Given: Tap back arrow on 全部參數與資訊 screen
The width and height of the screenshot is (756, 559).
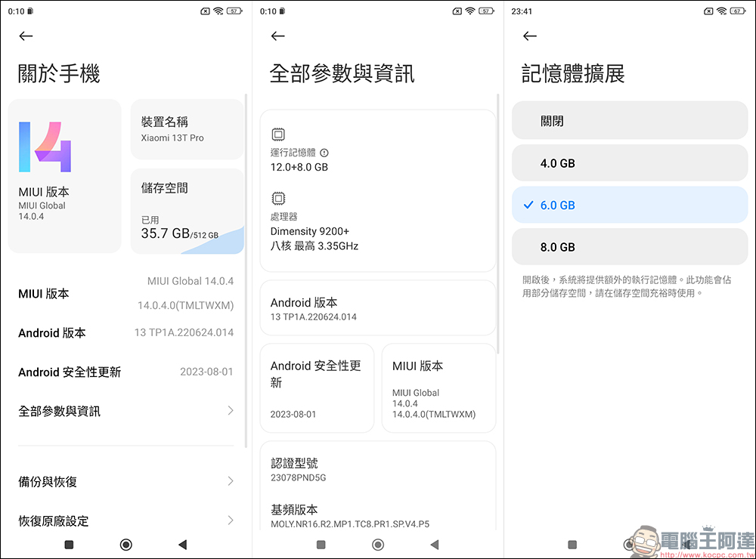Looking at the screenshot, I should click(x=278, y=36).
